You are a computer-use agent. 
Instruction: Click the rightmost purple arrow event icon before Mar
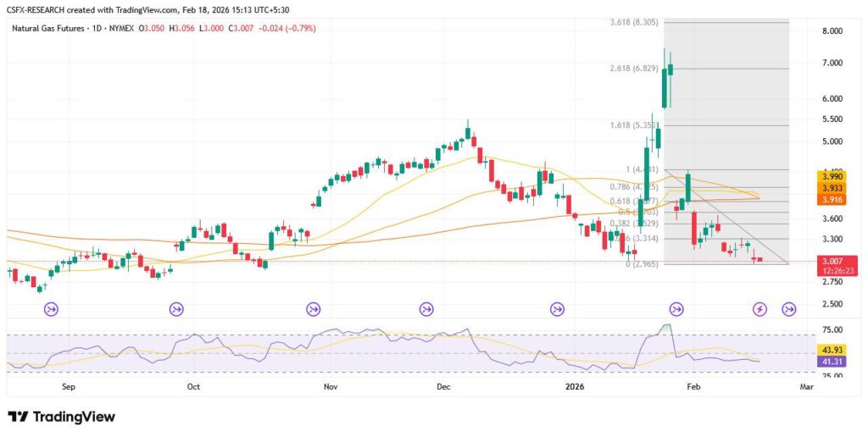788,309
